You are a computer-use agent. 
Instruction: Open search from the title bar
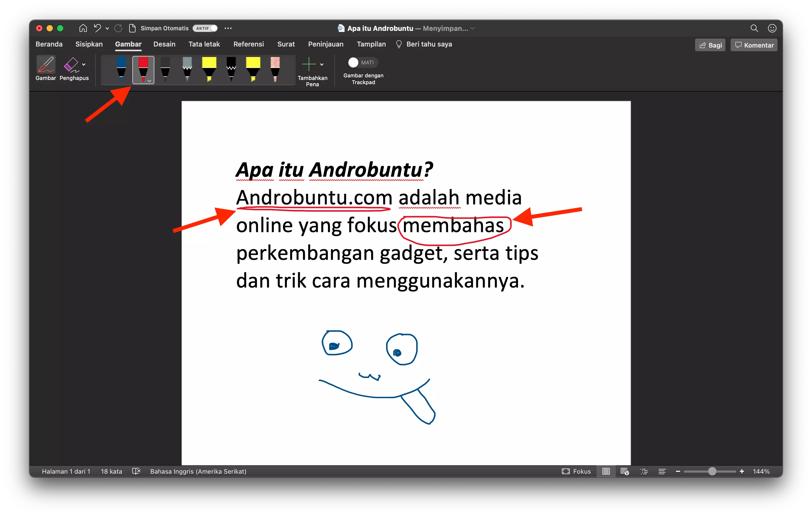click(754, 28)
